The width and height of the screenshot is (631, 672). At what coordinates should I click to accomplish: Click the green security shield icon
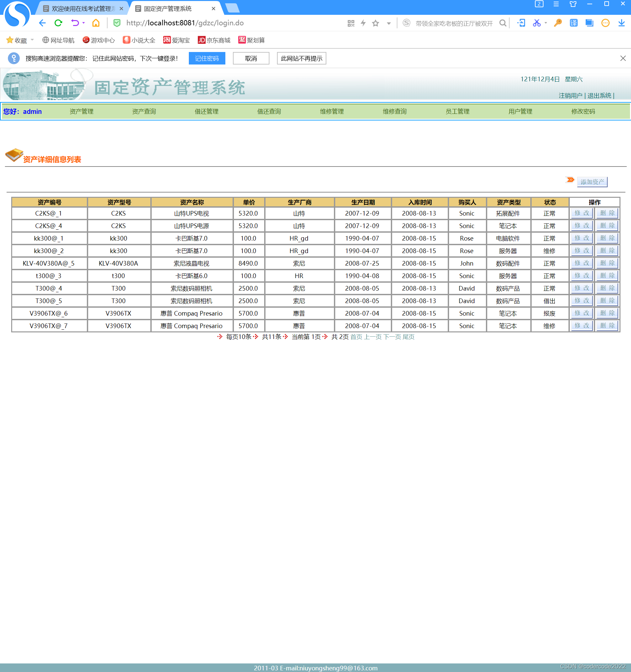click(x=117, y=23)
